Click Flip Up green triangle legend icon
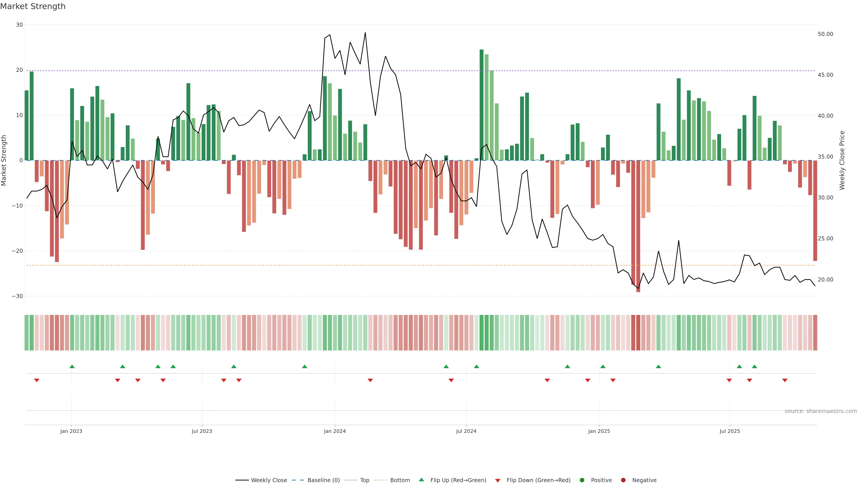The image size is (868, 488). (x=421, y=480)
